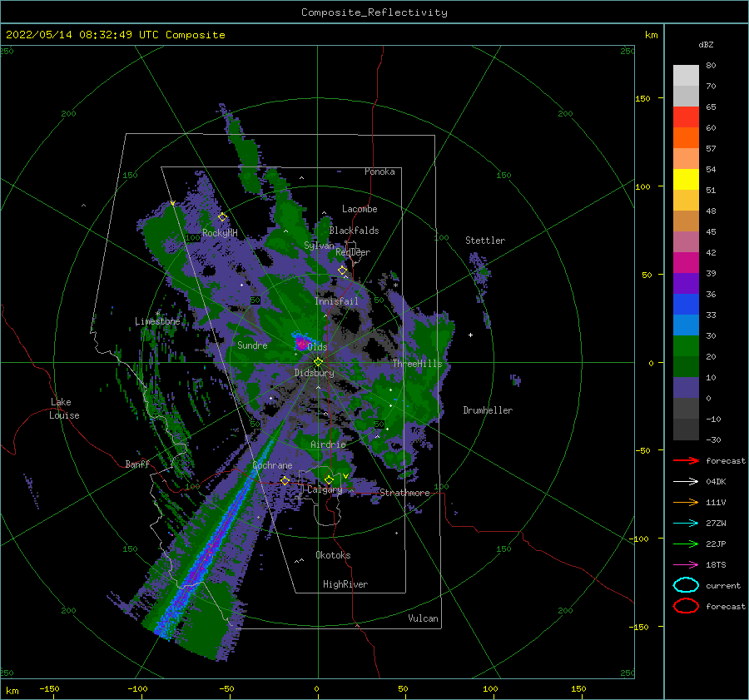Viewport: 749px width, 700px height.
Task: Select the cyan 27ZW arrow icon
Action: click(x=686, y=524)
